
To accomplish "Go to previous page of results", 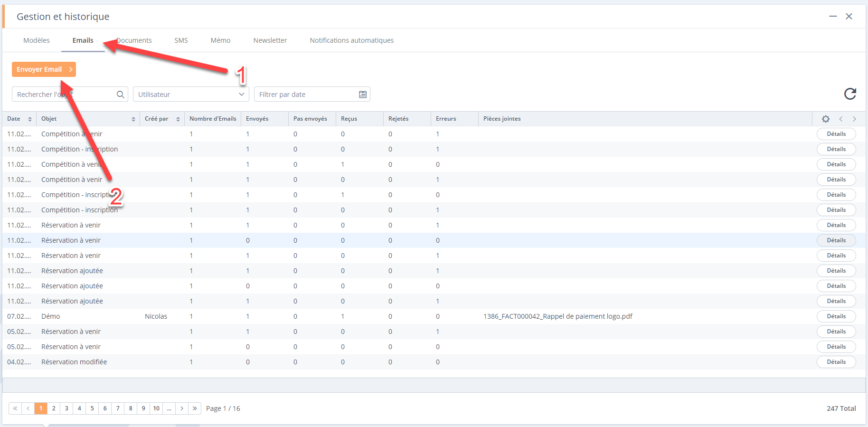I will click(x=28, y=408).
